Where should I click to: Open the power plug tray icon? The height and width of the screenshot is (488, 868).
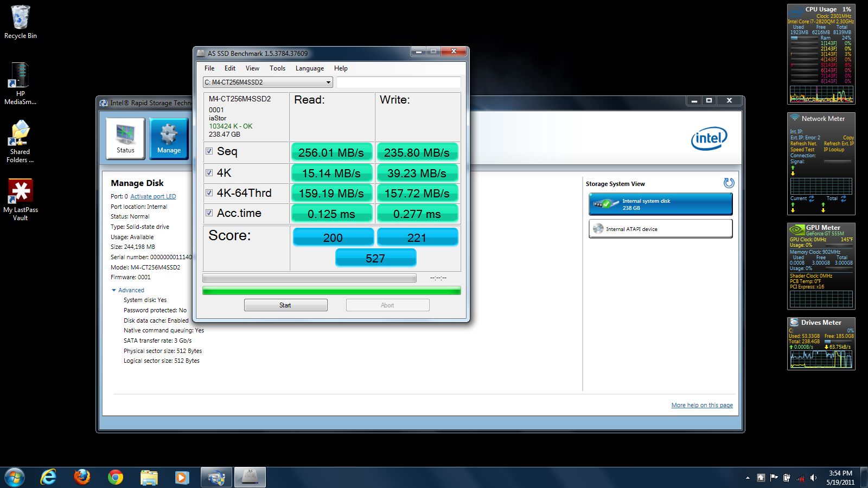click(x=787, y=478)
